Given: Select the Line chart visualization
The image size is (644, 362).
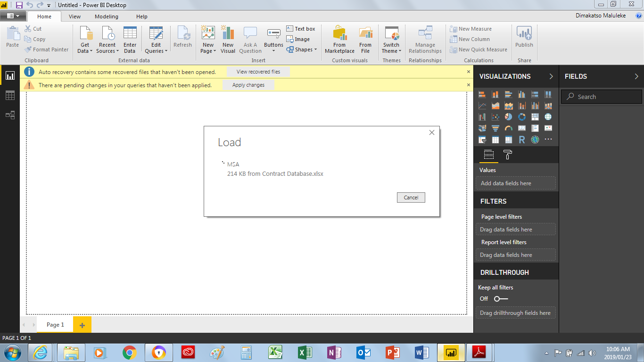Looking at the screenshot, I should pyautogui.click(x=482, y=106).
